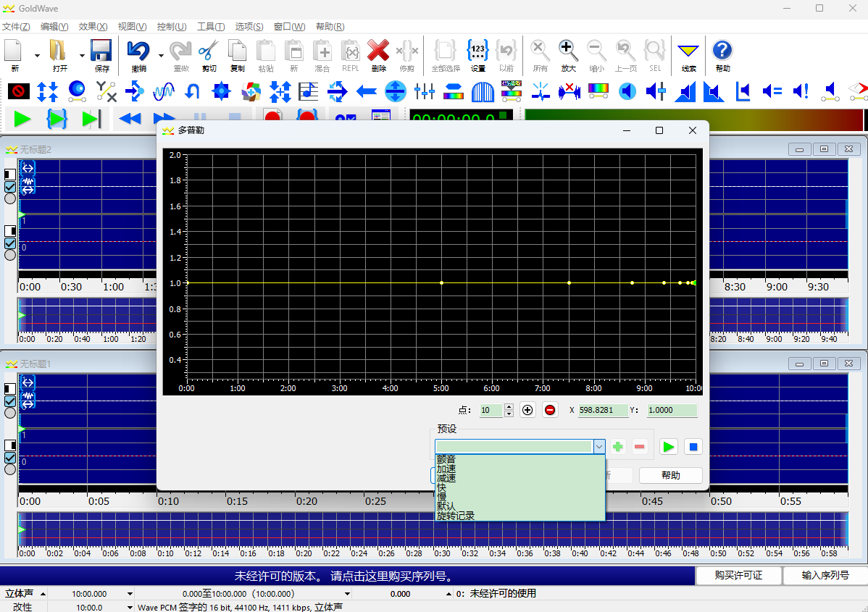Image resolution: width=868 pixels, height=612 pixels.
Task: Expand the dropdown arrow next to 撤销
Action: pos(160,55)
